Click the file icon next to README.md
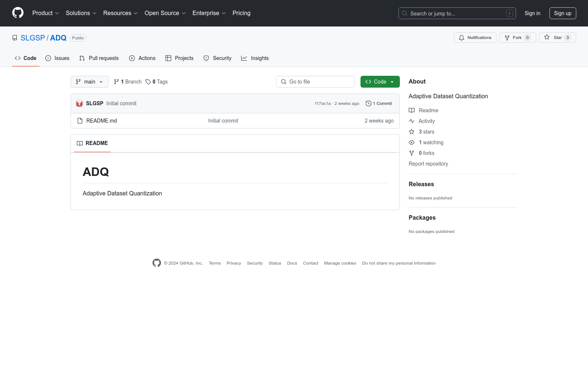Image resolution: width=588 pixels, height=368 pixels. point(80,121)
